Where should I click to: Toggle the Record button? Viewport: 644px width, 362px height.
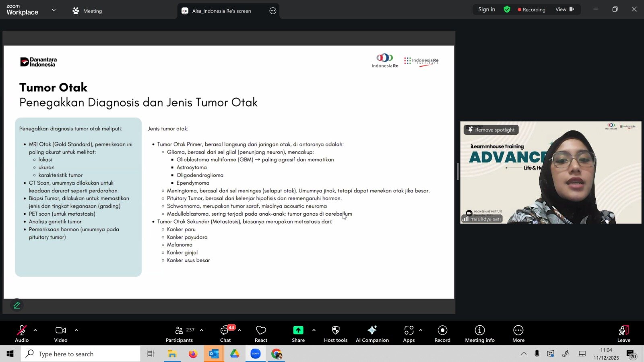coord(442,334)
